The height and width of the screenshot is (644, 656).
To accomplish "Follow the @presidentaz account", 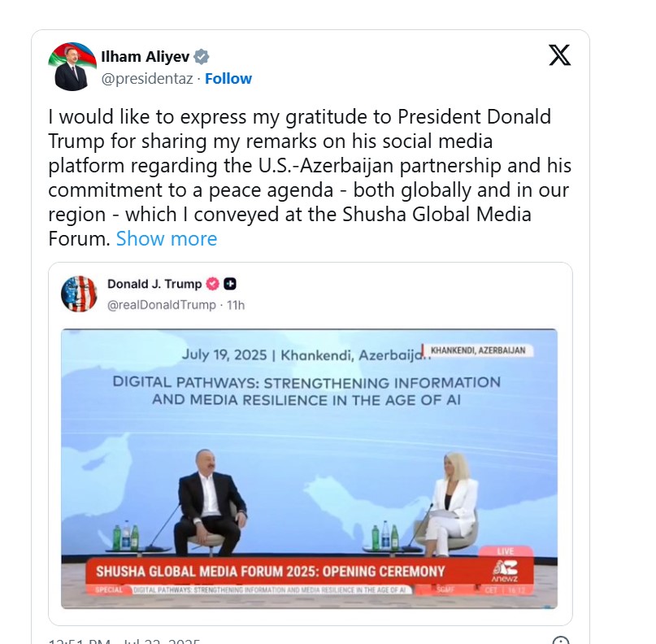I will (228, 79).
